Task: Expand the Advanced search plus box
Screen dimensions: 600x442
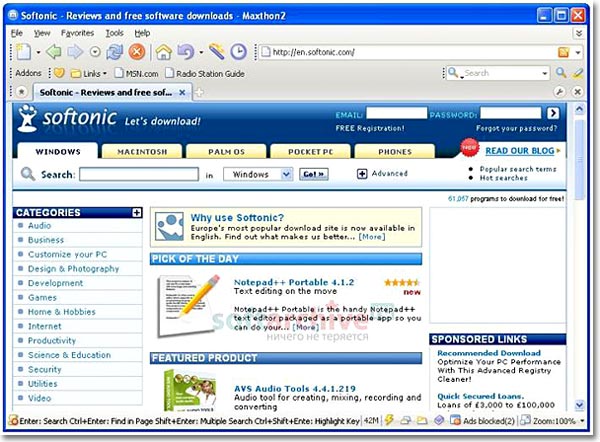Action: coord(362,174)
